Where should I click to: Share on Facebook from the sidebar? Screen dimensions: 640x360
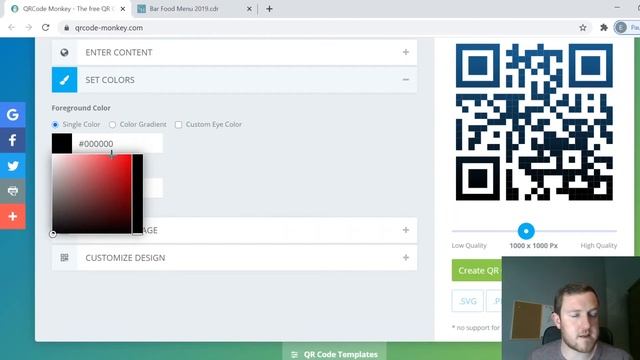[13, 140]
